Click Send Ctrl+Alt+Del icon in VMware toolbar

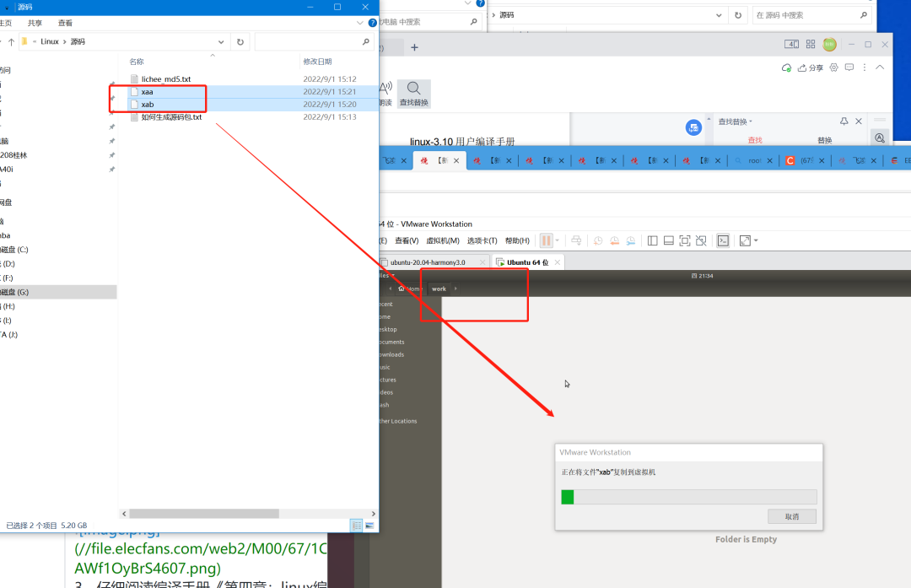576,240
